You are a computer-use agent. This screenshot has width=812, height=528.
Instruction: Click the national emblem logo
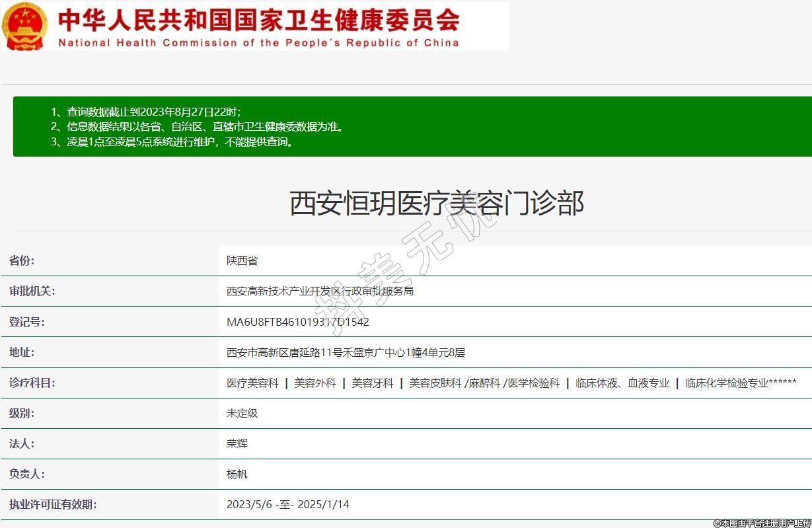(25, 26)
